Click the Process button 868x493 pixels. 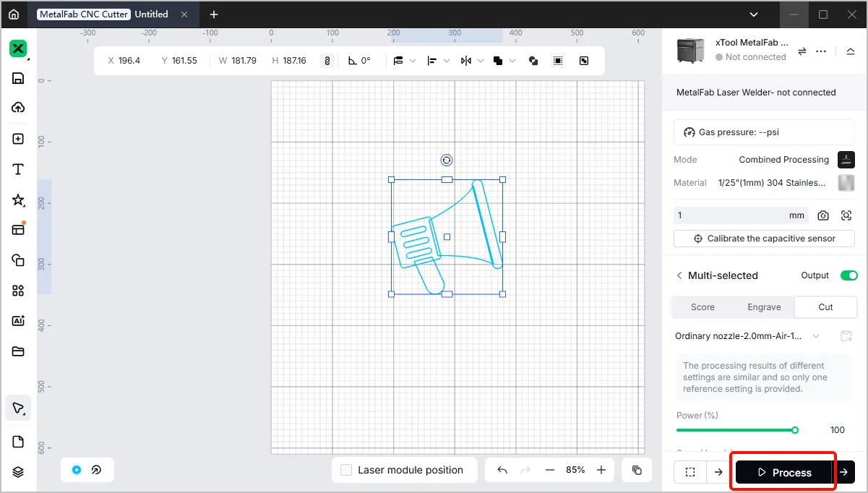coord(784,472)
